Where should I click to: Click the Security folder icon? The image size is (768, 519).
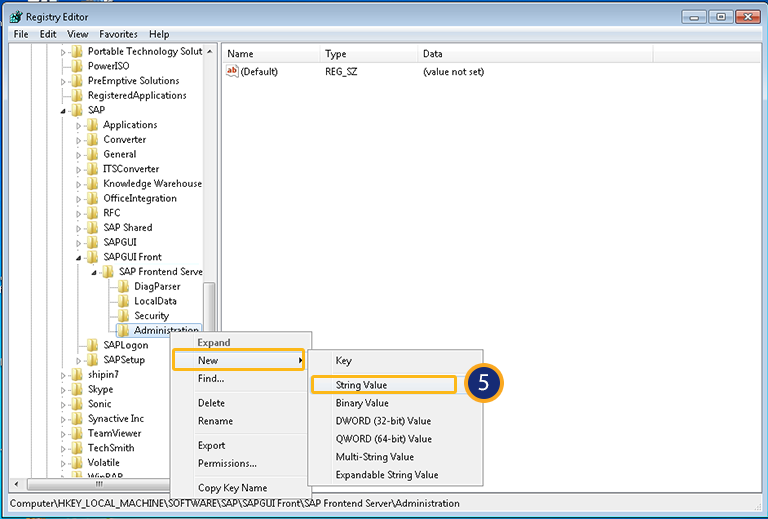click(123, 316)
